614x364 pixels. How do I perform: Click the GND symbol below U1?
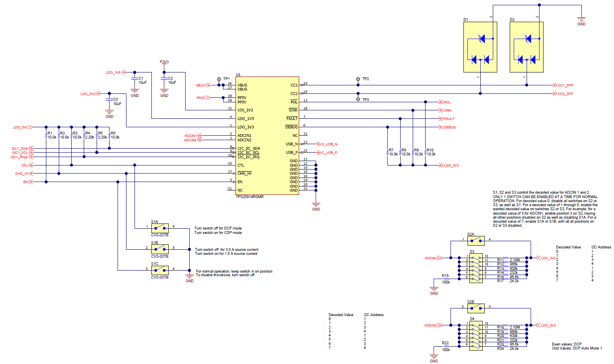point(316,203)
